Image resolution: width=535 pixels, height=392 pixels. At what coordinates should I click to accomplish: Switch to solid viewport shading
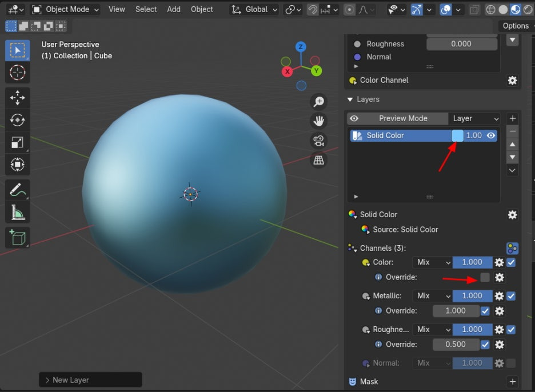click(x=503, y=10)
